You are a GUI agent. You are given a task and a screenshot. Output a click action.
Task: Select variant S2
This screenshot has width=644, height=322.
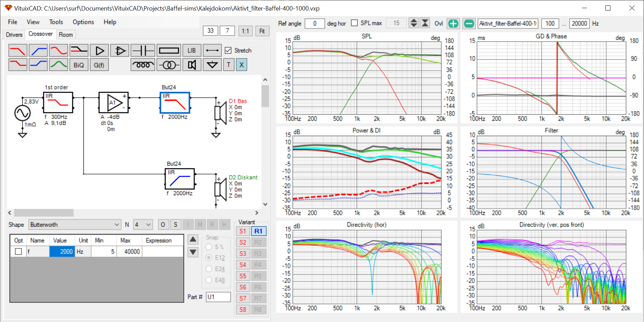243,242
